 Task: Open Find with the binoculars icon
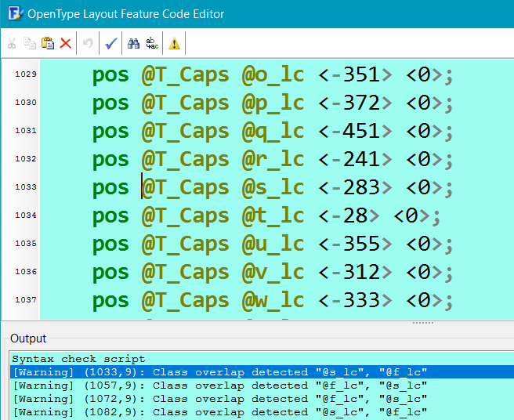[x=133, y=43]
